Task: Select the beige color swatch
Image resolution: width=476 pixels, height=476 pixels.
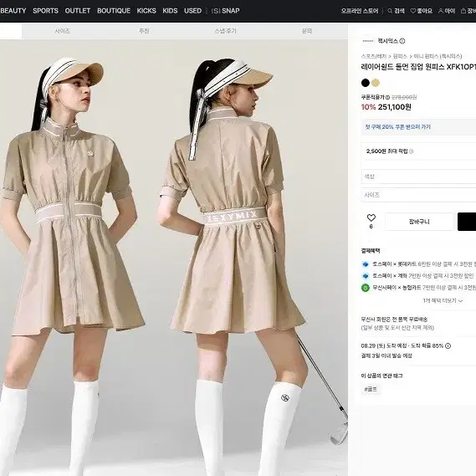Action: (376, 83)
